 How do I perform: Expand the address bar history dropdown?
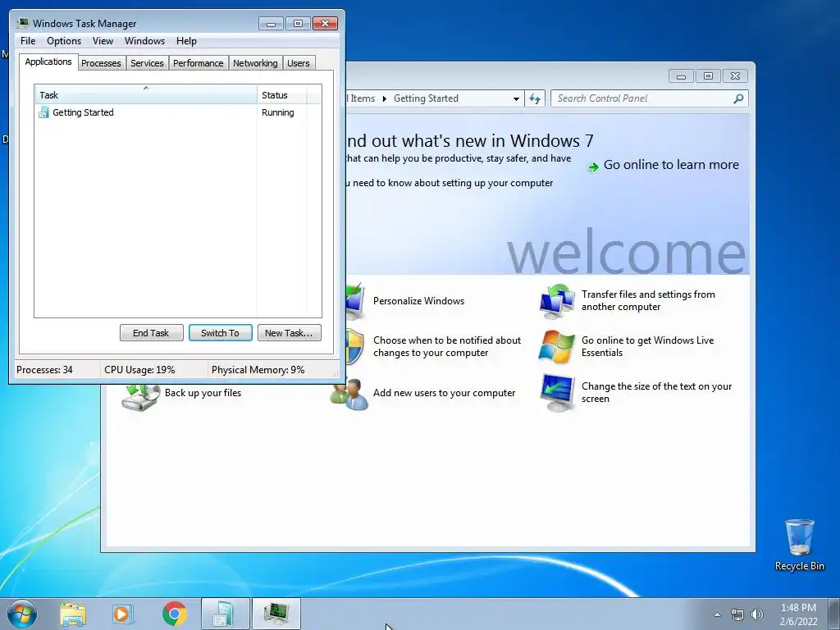tap(516, 98)
